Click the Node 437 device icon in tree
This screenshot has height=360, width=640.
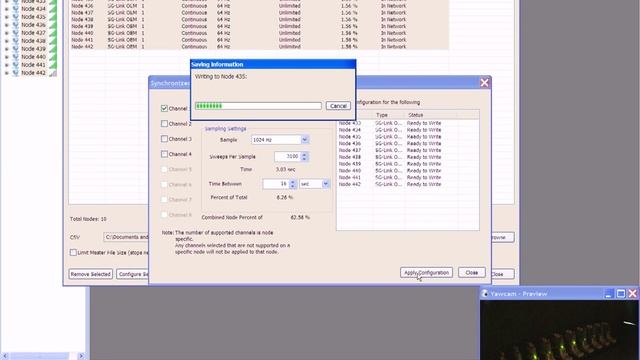16,33
